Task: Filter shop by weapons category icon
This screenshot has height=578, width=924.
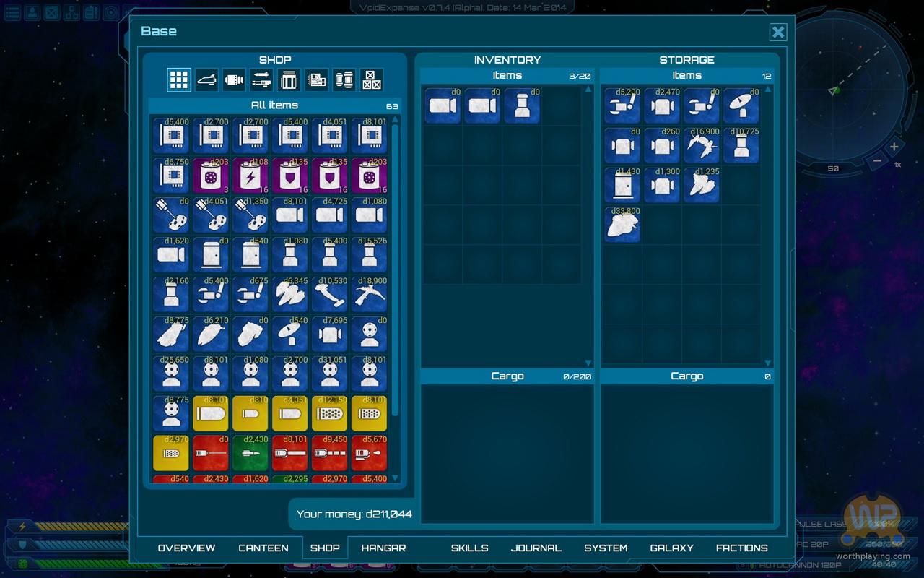Action: 261,80
